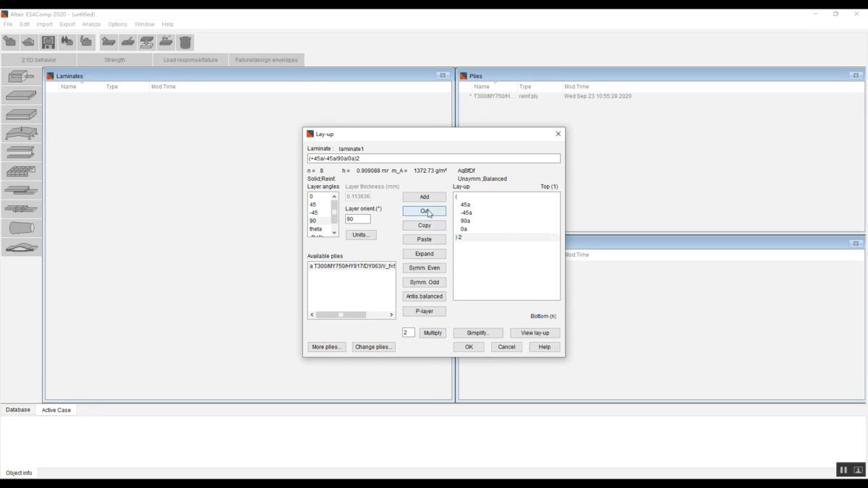Select the layered laminate sidebar icon
The image size is (868, 488).
tap(22, 114)
